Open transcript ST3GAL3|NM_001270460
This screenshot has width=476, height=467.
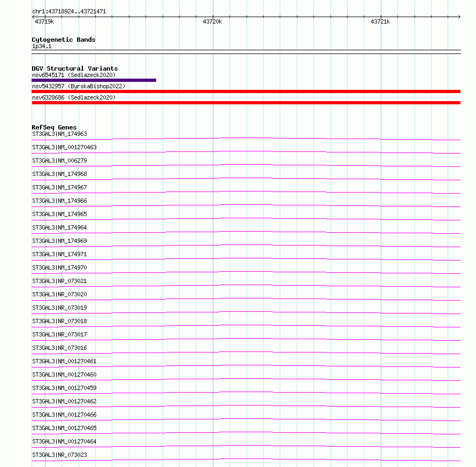click(x=64, y=374)
